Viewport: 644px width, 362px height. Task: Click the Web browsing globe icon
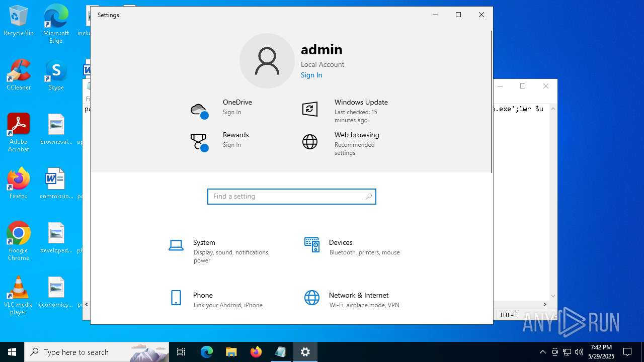pyautogui.click(x=310, y=142)
